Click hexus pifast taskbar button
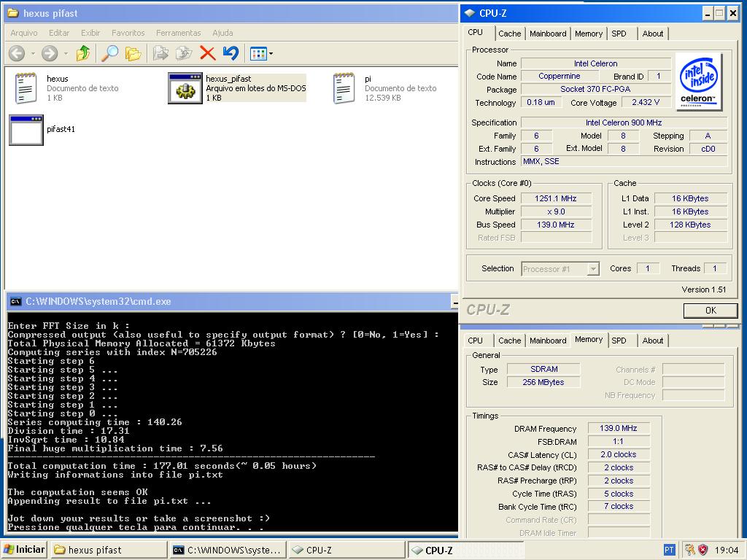This screenshot has width=747, height=560. coord(109,550)
